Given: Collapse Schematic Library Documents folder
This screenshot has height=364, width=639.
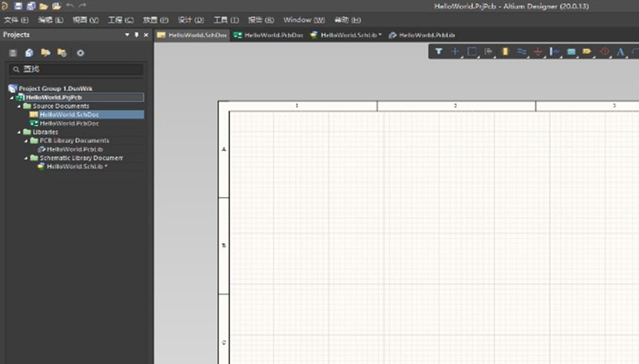Looking at the screenshot, I should 26,158.
